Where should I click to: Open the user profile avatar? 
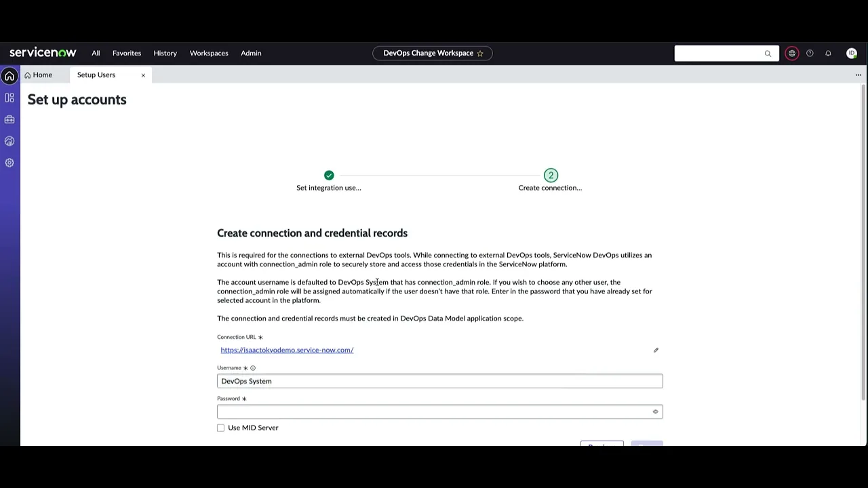tap(852, 54)
